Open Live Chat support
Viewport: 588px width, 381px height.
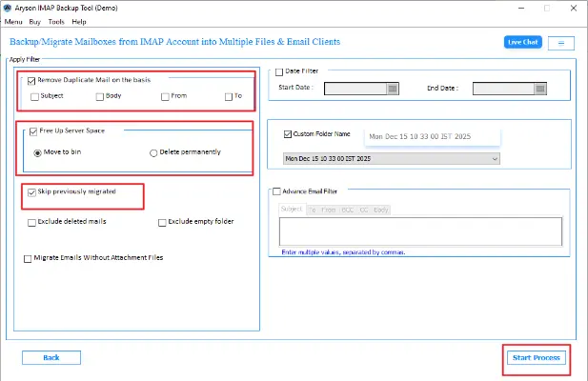point(523,42)
